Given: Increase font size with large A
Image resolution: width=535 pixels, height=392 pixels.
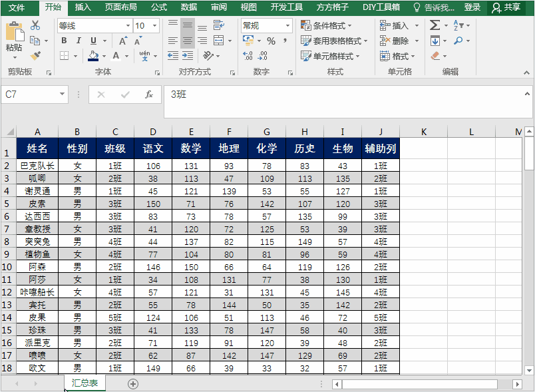Looking at the screenshot, I should [x=123, y=41].
